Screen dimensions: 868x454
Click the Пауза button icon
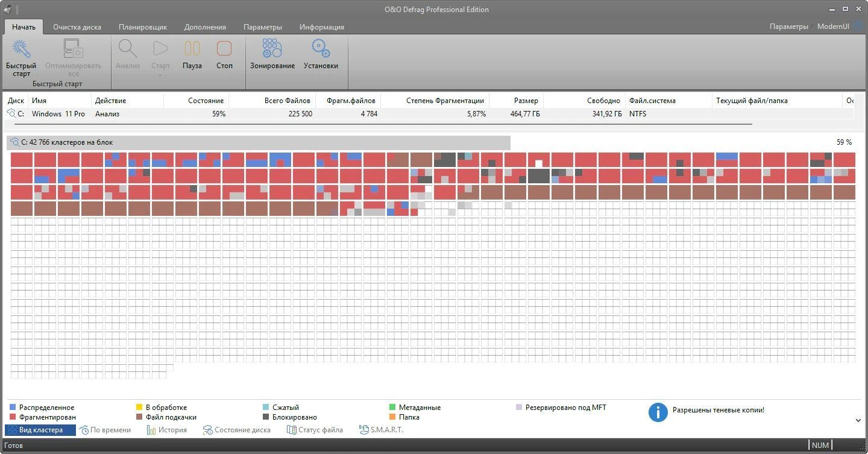192,48
